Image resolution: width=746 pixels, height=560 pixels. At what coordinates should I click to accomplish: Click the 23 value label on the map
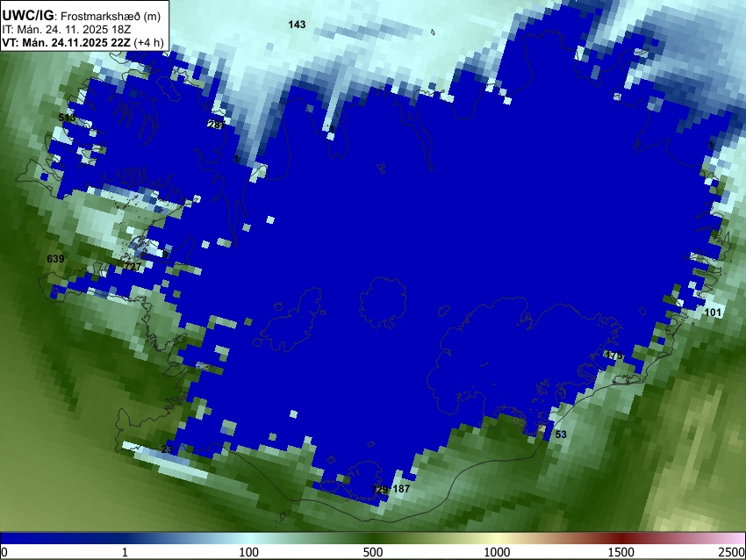click(x=167, y=449)
